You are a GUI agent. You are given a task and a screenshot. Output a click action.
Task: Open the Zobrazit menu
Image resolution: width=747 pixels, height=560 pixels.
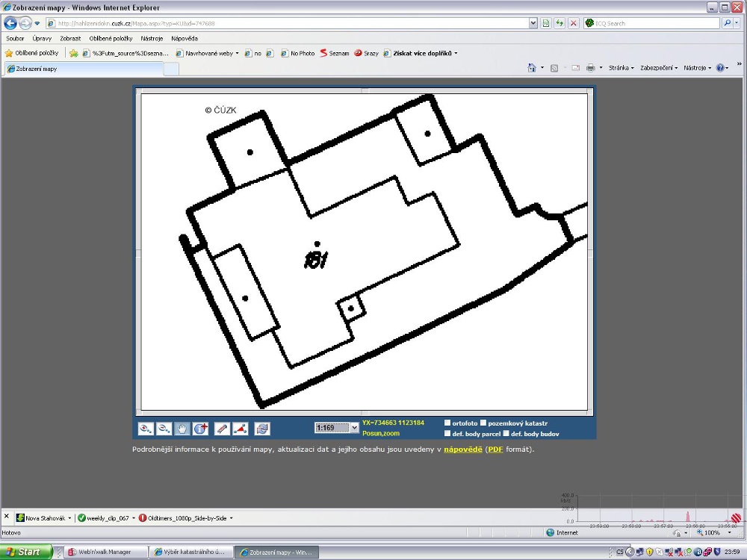70,39
